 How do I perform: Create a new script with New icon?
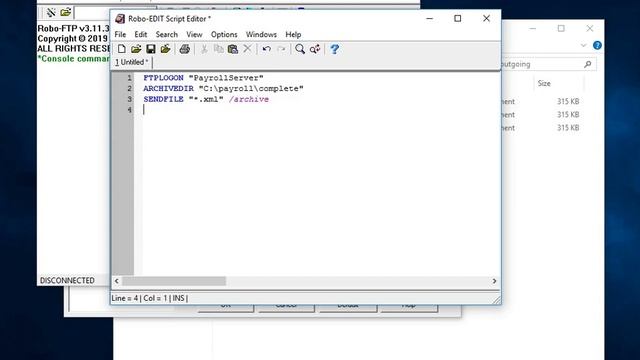[x=122, y=49]
